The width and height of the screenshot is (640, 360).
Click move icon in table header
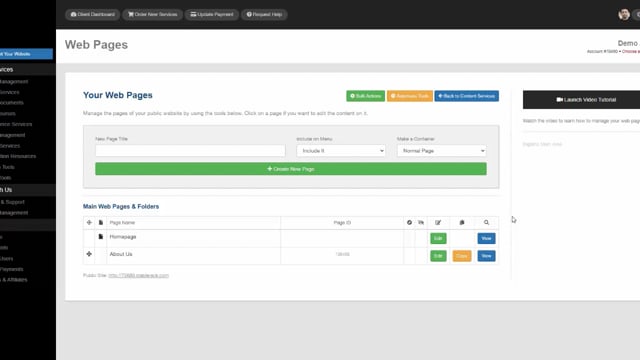[89, 222]
